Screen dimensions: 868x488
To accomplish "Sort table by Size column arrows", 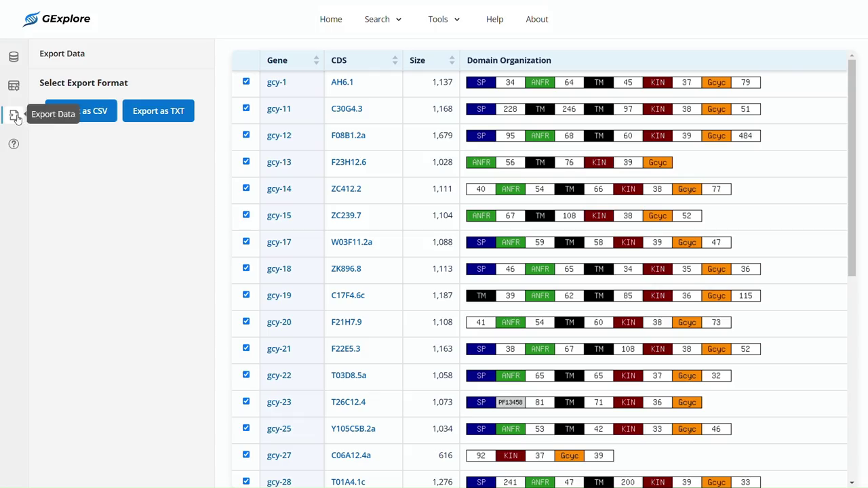I will click(x=452, y=60).
